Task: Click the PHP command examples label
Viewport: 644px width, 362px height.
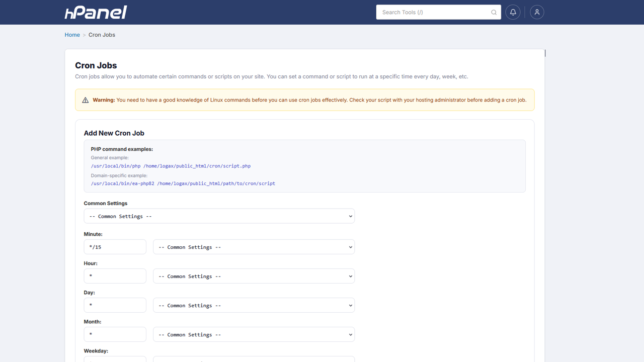Action: [x=122, y=149]
